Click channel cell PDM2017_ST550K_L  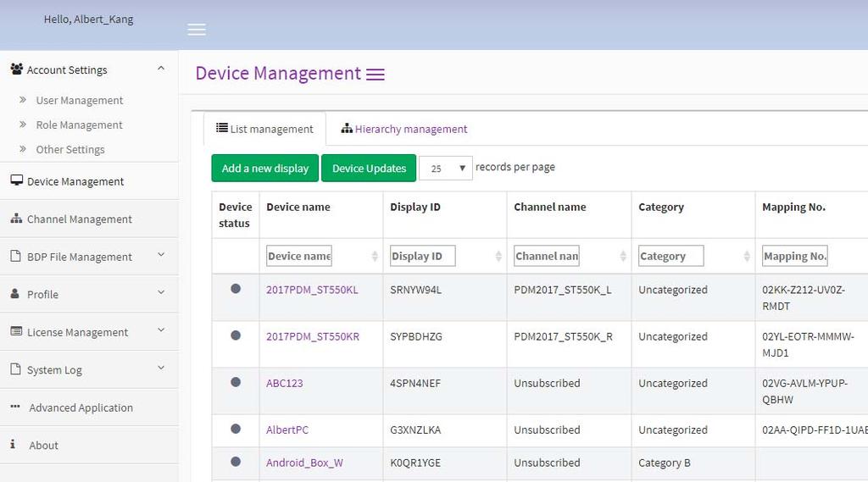coord(563,290)
